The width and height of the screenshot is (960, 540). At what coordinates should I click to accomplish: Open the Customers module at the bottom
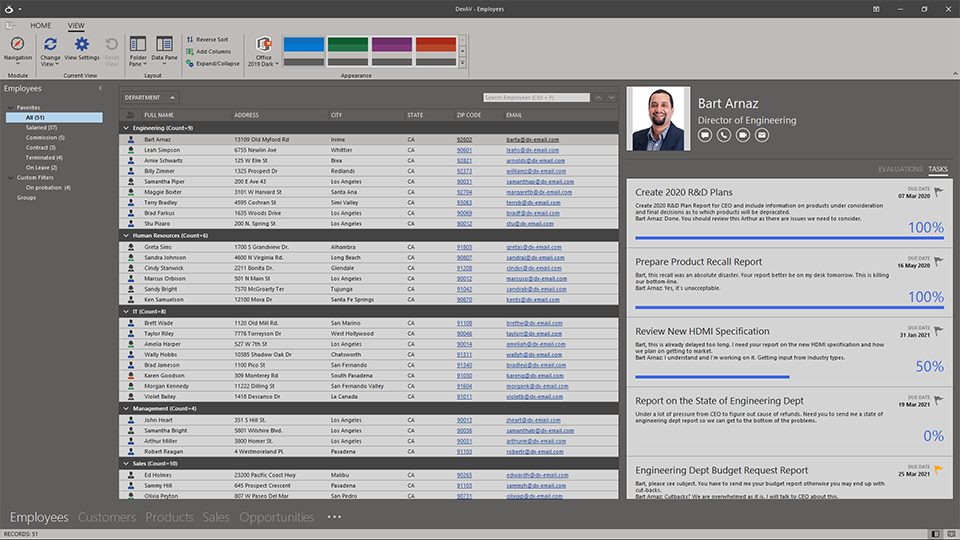(107, 517)
